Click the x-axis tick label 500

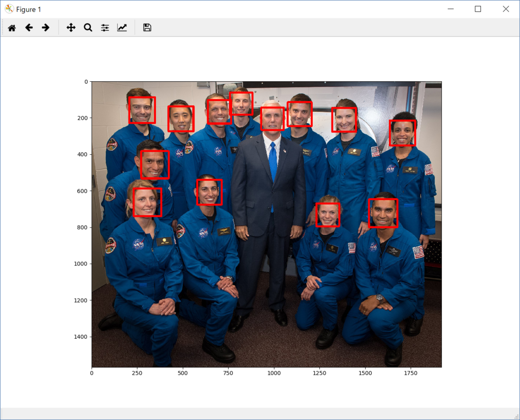coord(183,373)
